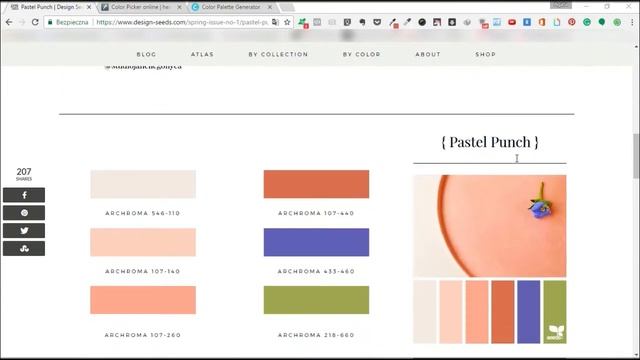Click the ARCHROMA 546-110 label
The width and height of the screenshot is (640, 360).
point(143,213)
